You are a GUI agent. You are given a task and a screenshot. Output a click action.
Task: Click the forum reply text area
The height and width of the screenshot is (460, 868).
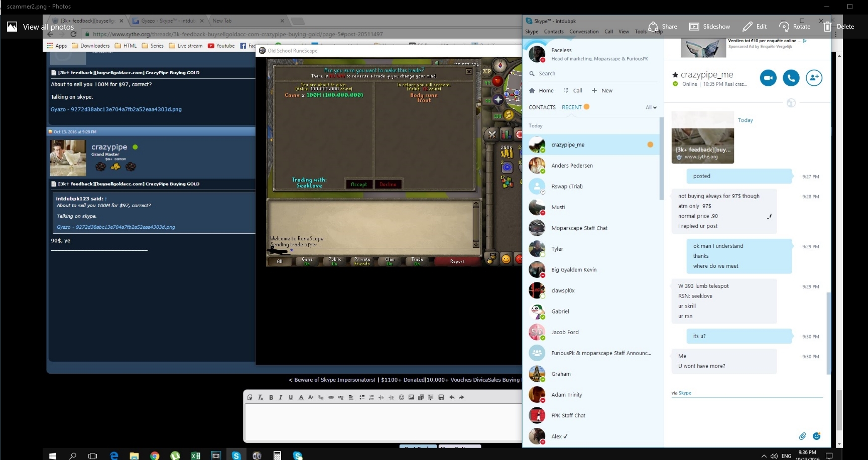[384, 422]
